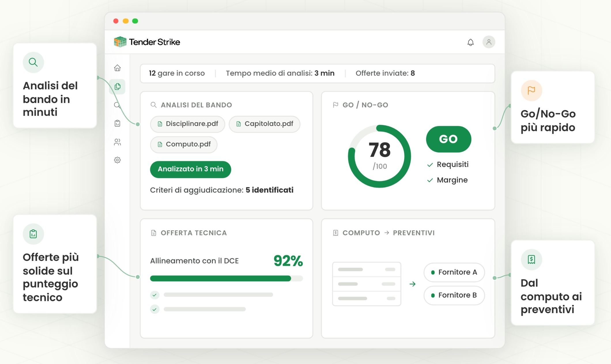Click the DCE alignment progress bar

[x=227, y=278]
